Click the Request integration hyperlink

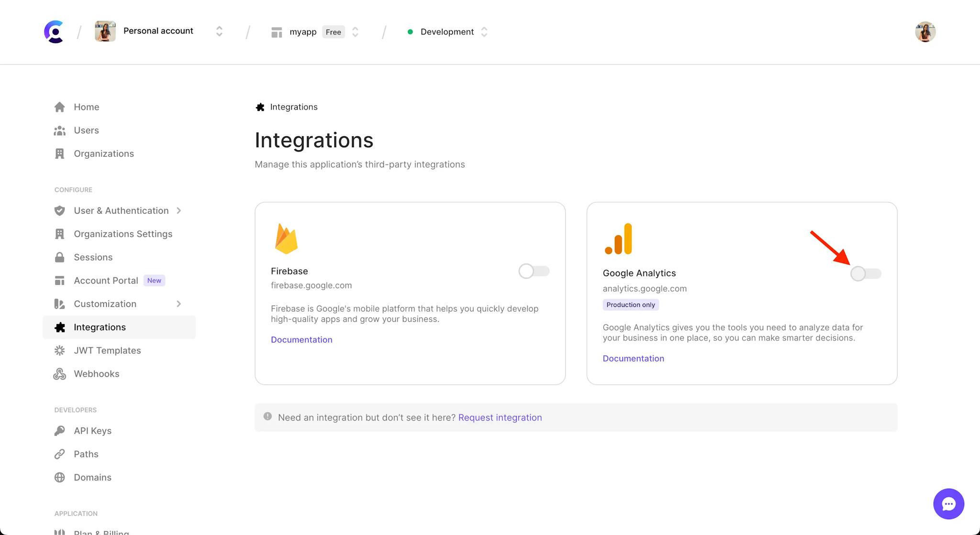point(500,417)
